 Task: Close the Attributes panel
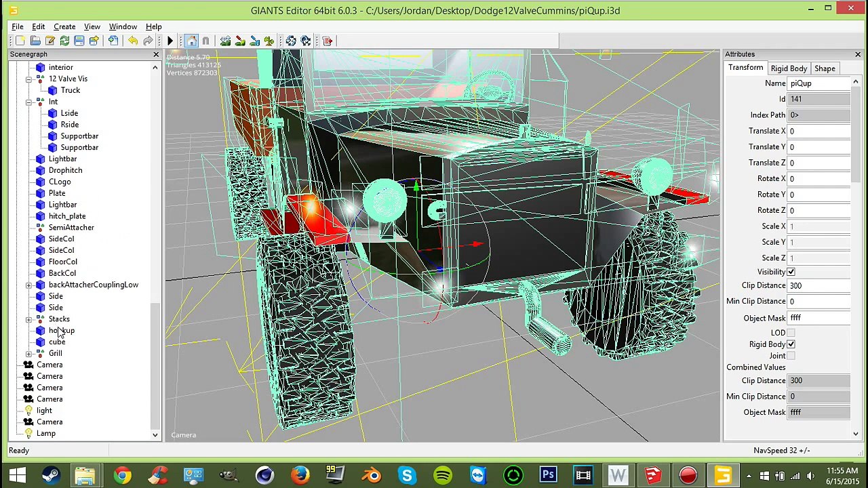[858, 54]
